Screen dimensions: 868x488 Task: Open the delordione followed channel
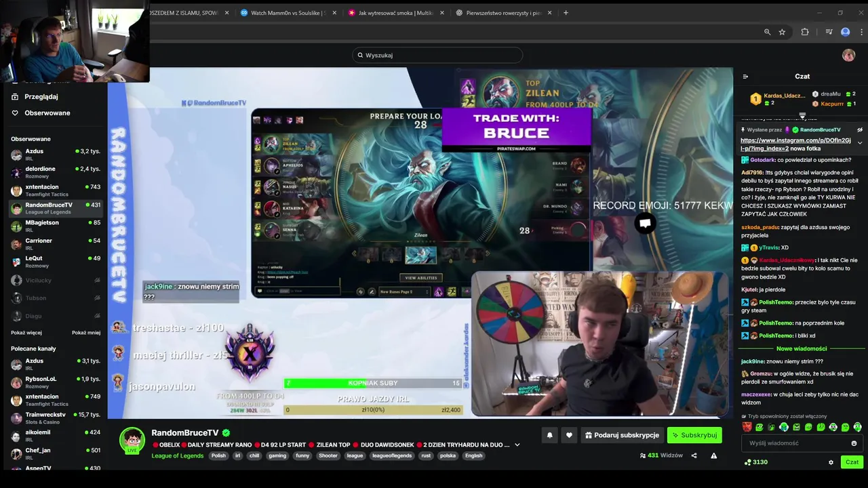(x=56, y=172)
